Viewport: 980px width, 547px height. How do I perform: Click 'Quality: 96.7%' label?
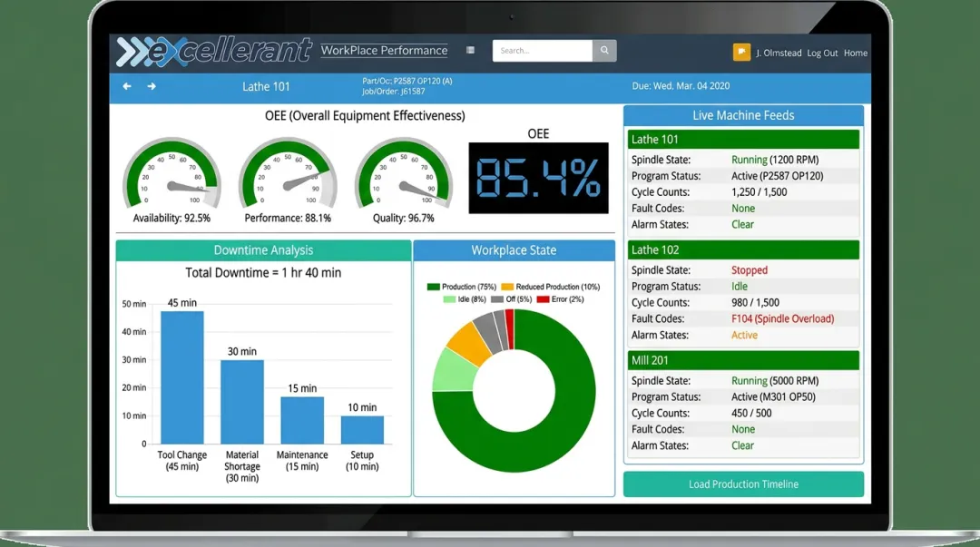(404, 219)
